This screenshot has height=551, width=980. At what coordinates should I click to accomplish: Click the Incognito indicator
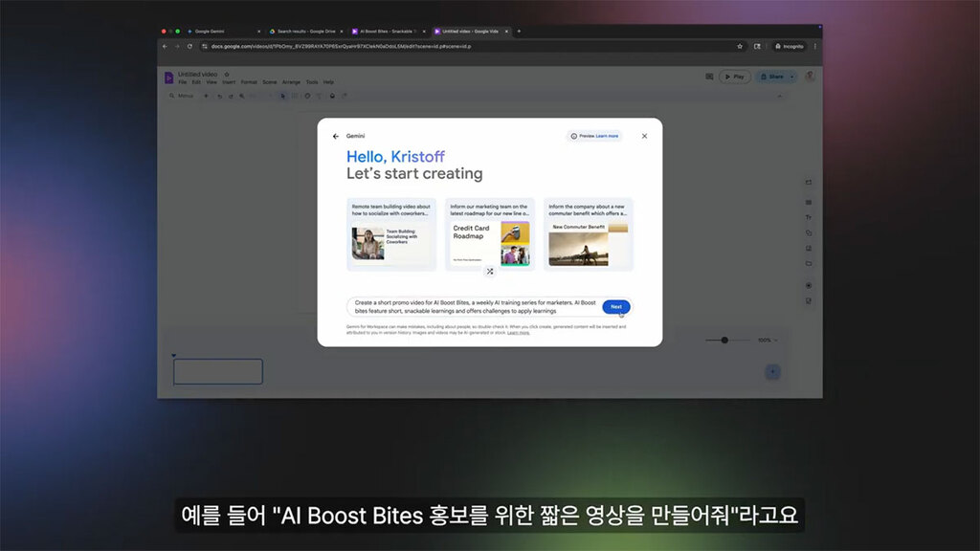coord(790,46)
